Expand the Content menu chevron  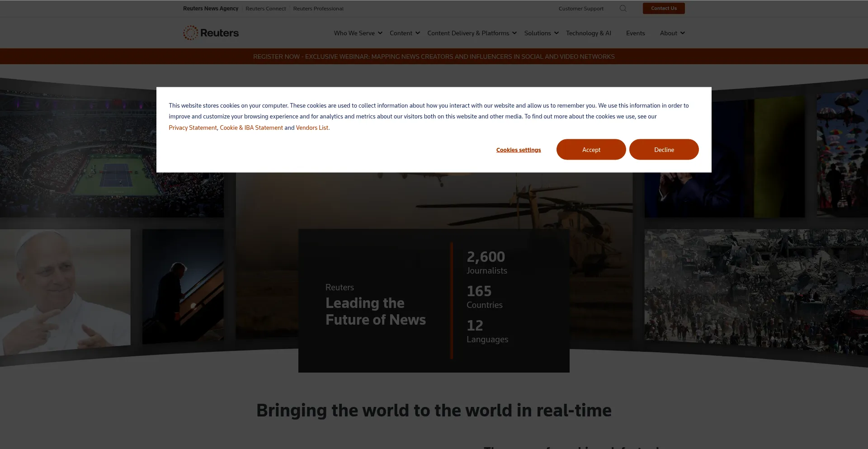pyautogui.click(x=418, y=33)
